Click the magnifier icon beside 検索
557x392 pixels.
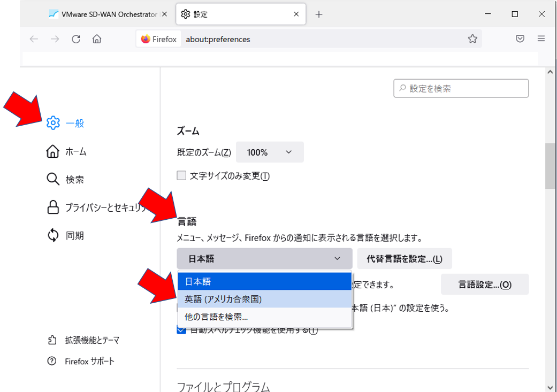(52, 179)
